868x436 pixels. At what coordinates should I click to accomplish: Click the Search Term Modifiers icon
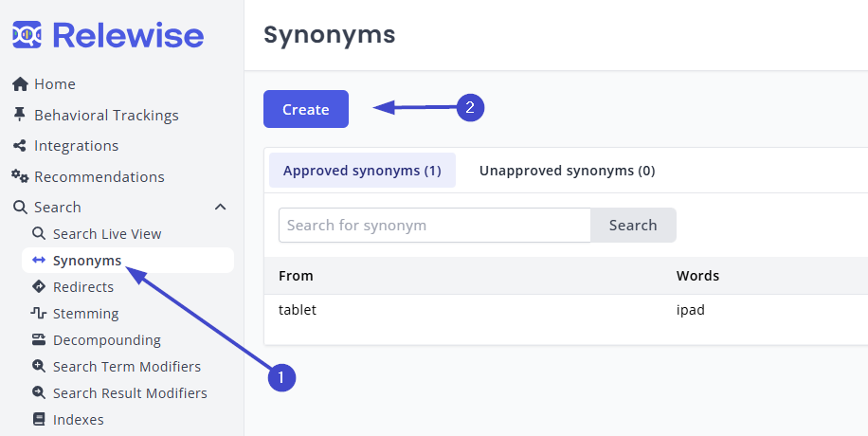(x=39, y=366)
